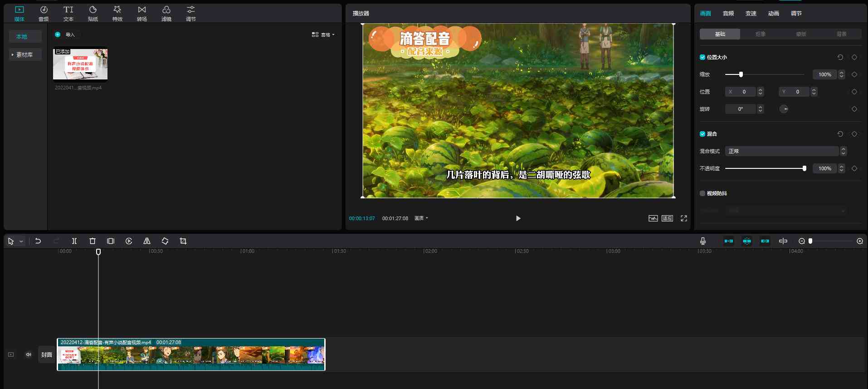868x389 pixels.
Task: Step the Y position spinner
Action: tap(814, 92)
